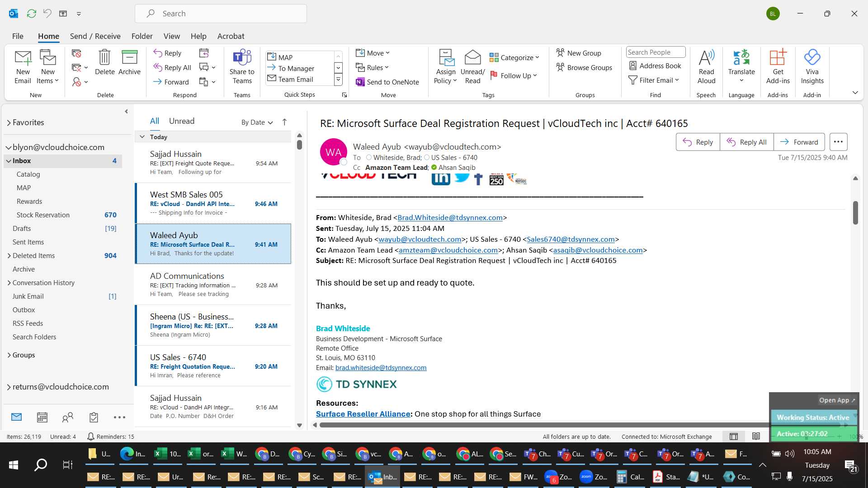Click Reply in the ribbon Respond group

(x=167, y=53)
